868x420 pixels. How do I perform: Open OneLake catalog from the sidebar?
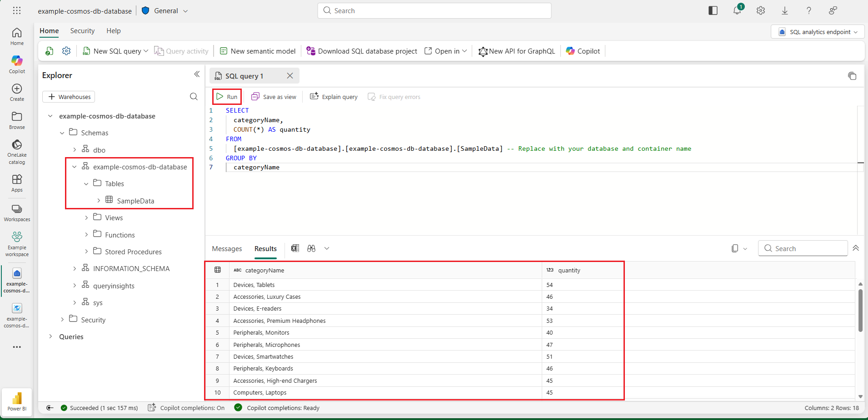coord(17,151)
